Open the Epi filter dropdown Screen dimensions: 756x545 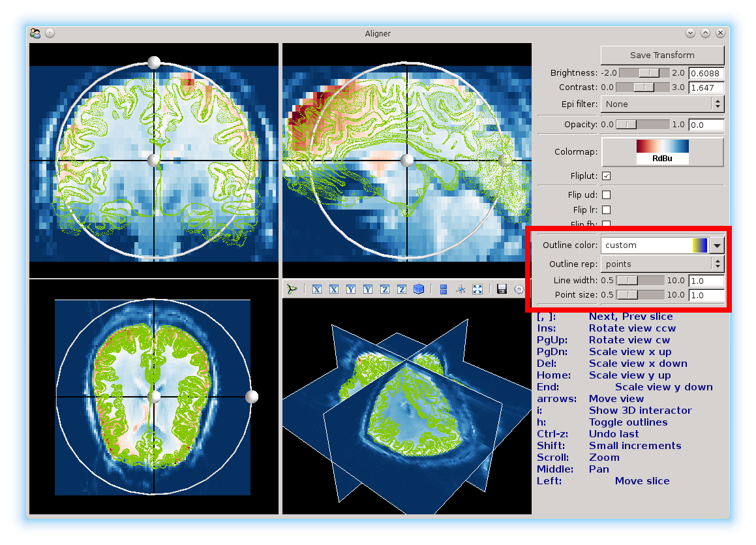point(662,104)
